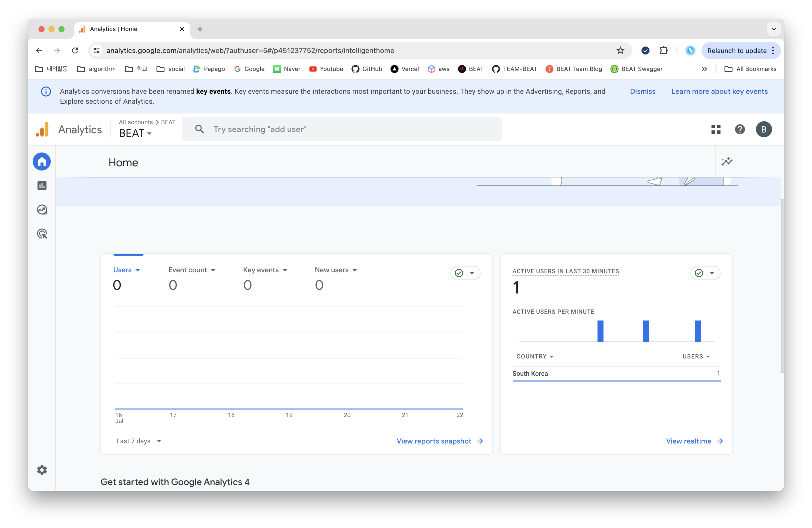The width and height of the screenshot is (812, 528).
Task: Toggle data quality checkmark on Users card
Action: click(x=465, y=273)
